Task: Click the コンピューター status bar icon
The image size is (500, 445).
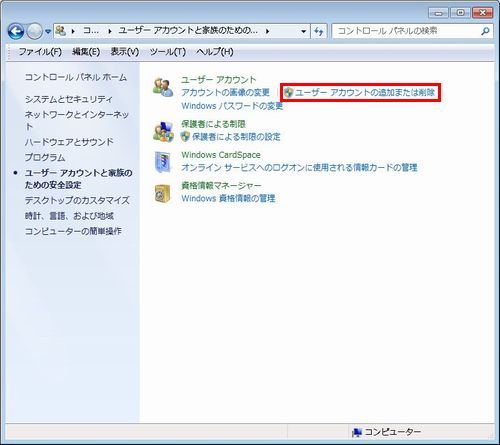Action: point(357,432)
